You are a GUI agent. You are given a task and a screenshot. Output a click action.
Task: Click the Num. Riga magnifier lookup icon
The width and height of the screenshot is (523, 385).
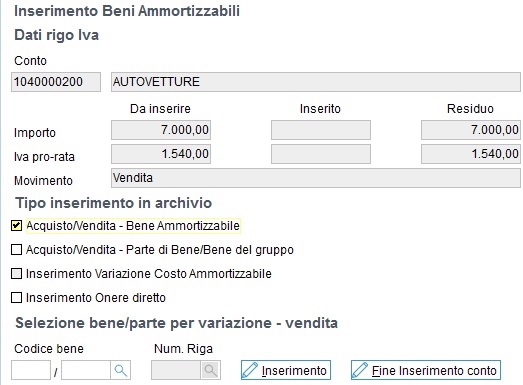point(210,370)
